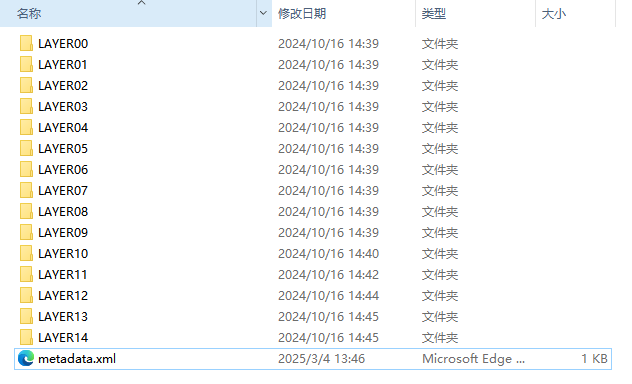This screenshot has width=632, height=384.
Task: Click the LAYER03 folder icon
Action: pos(26,106)
